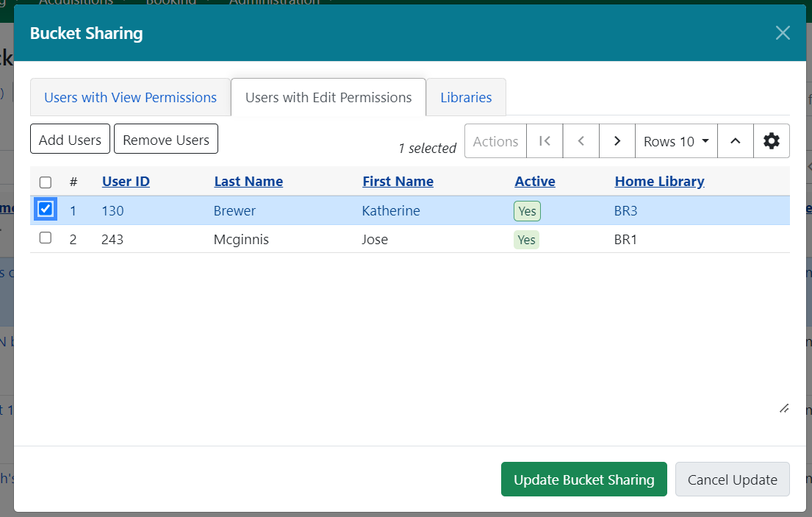812x517 pixels.
Task: Jump to the first page of results
Action: pos(544,140)
